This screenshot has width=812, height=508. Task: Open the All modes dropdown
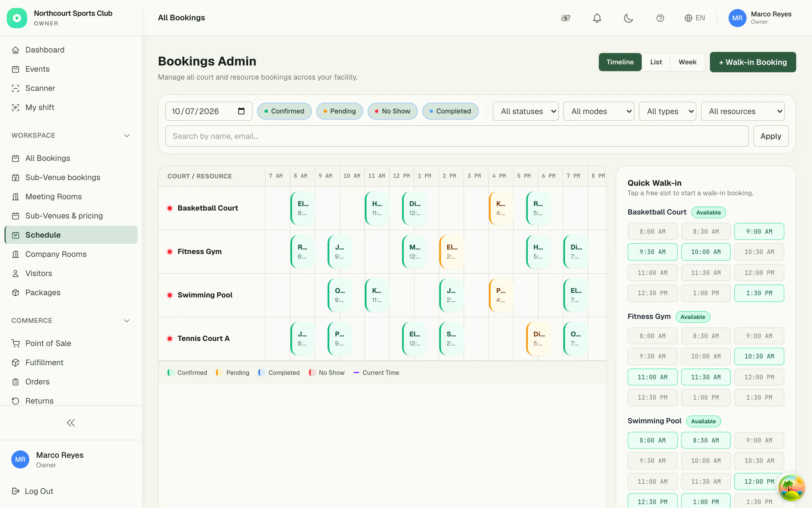[x=599, y=111]
